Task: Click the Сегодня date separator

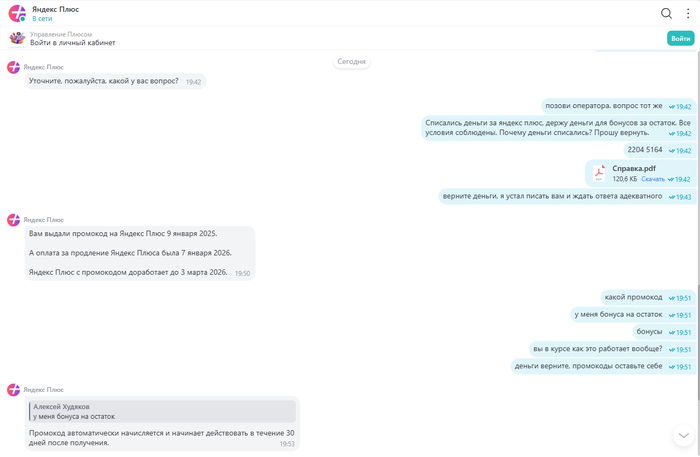Action: point(351,62)
